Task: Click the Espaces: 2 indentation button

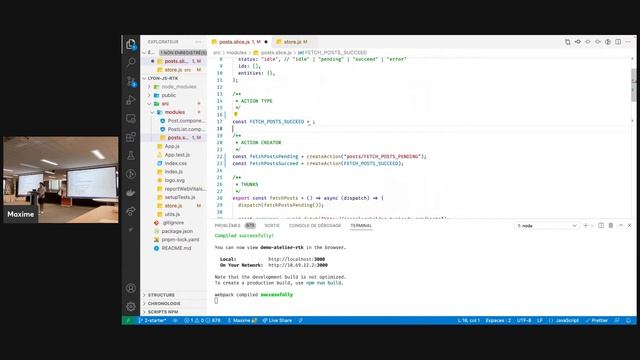Action: pyautogui.click(x=498, y=320)
